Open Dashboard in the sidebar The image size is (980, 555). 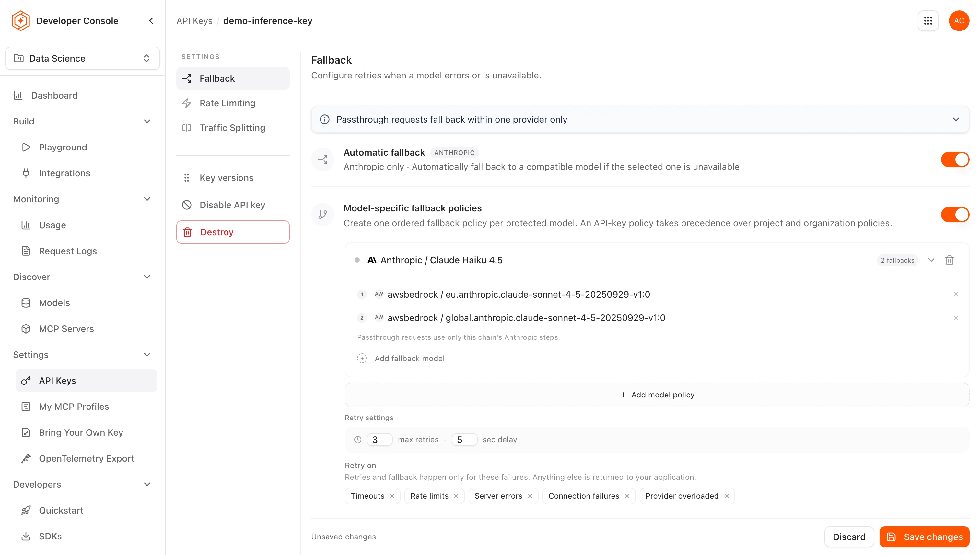click(x=82, y=95)
